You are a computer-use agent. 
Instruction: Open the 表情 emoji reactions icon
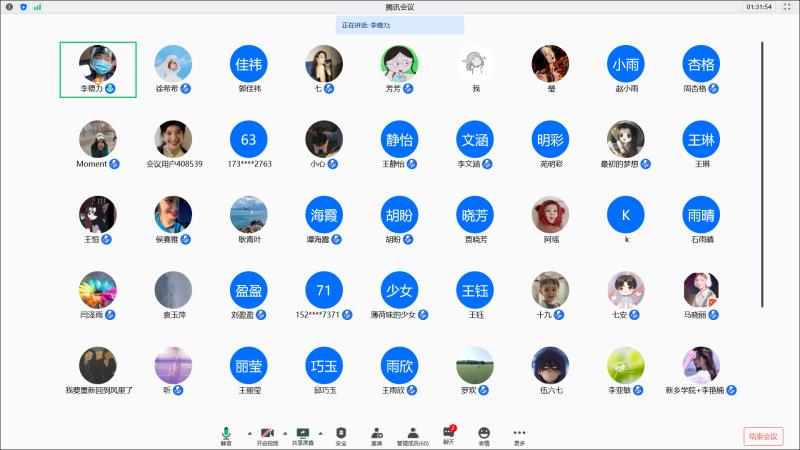[x=484, y=434]
